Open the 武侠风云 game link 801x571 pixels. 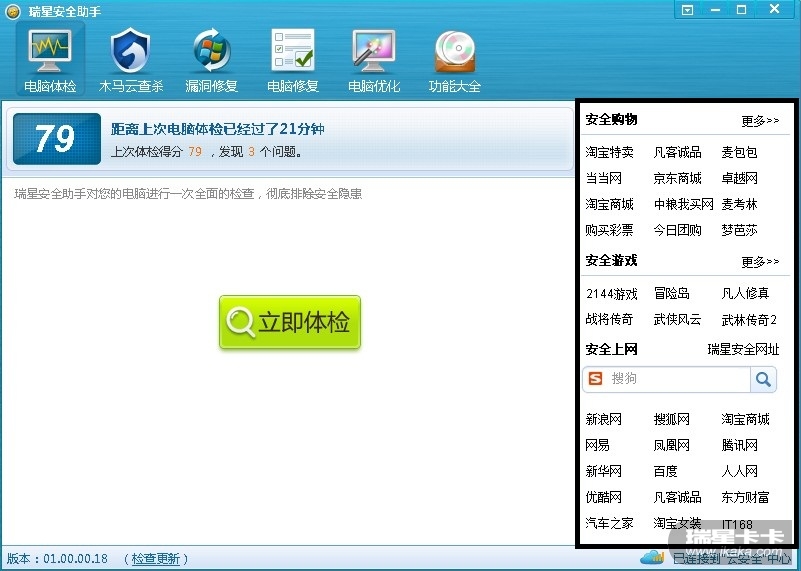677,320
